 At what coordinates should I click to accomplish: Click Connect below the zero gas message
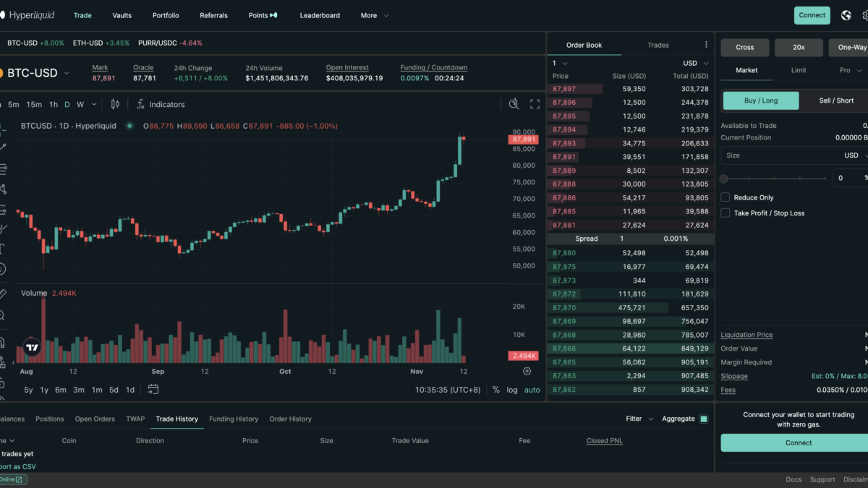[799, 442]
